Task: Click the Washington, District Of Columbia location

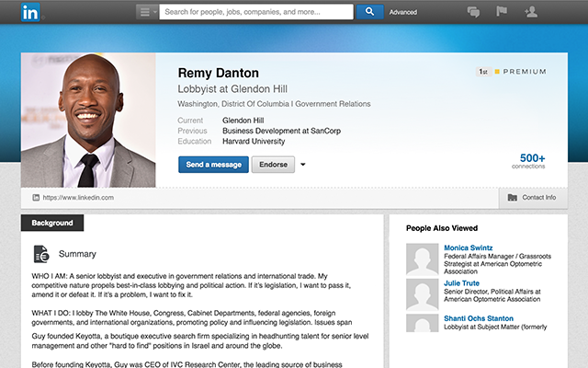Action: coord(233,104)
